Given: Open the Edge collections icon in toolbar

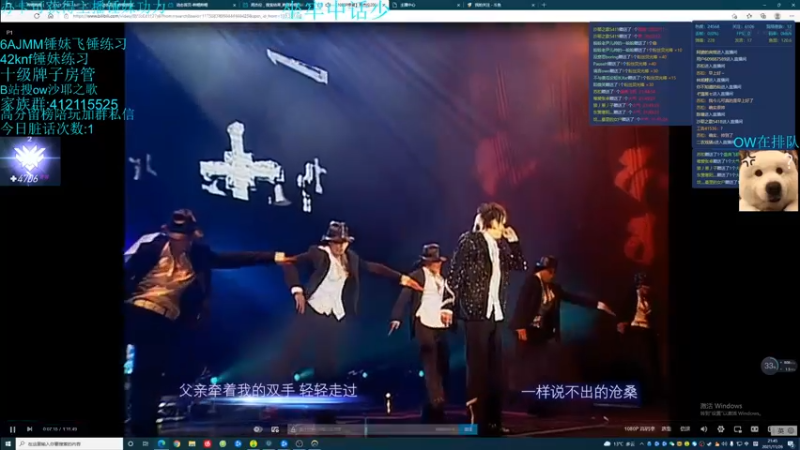Looking at the screenshot, I should 763,16.
